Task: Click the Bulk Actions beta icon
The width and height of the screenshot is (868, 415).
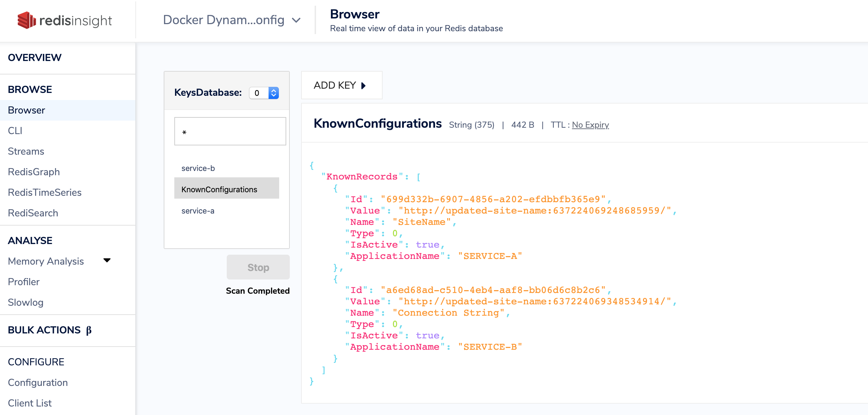Action: click(89, 330)
